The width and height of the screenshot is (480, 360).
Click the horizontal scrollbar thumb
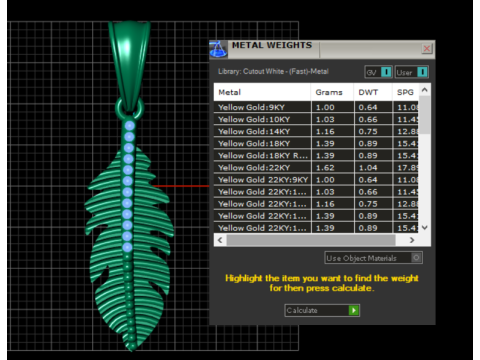pos(311,240)
